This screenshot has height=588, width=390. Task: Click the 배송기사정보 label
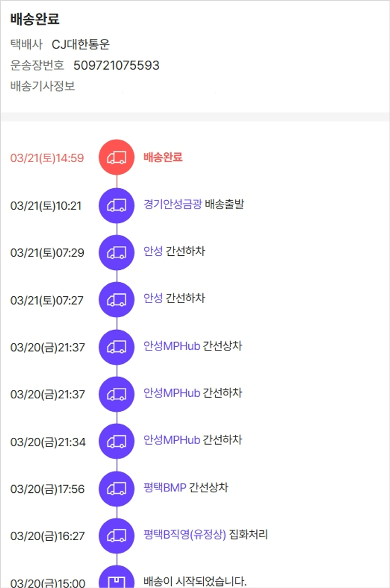43,86
